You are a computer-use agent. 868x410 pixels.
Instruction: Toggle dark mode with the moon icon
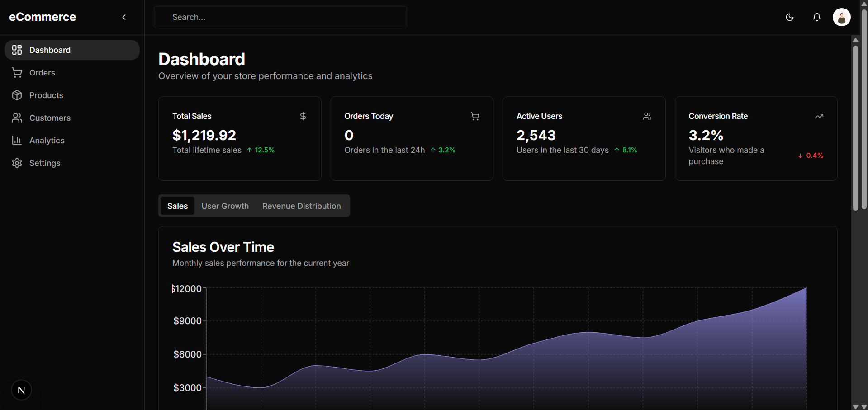tap(790, 17)
